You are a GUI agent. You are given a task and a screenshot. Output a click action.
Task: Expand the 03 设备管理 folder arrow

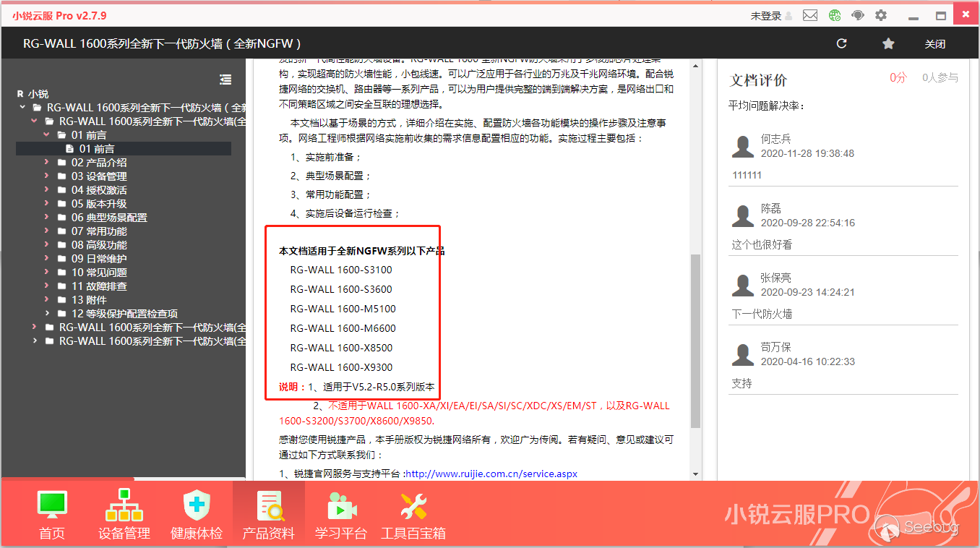47,176
